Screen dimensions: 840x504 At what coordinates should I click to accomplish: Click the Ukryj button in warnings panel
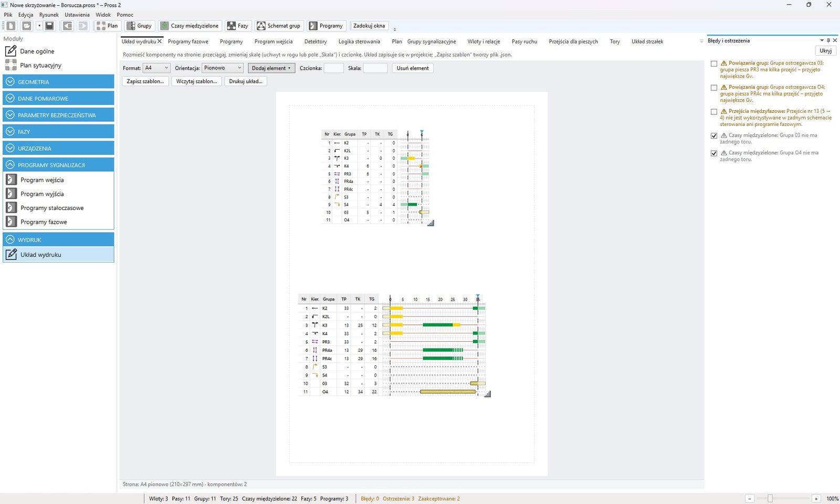[x=826, y=51]
